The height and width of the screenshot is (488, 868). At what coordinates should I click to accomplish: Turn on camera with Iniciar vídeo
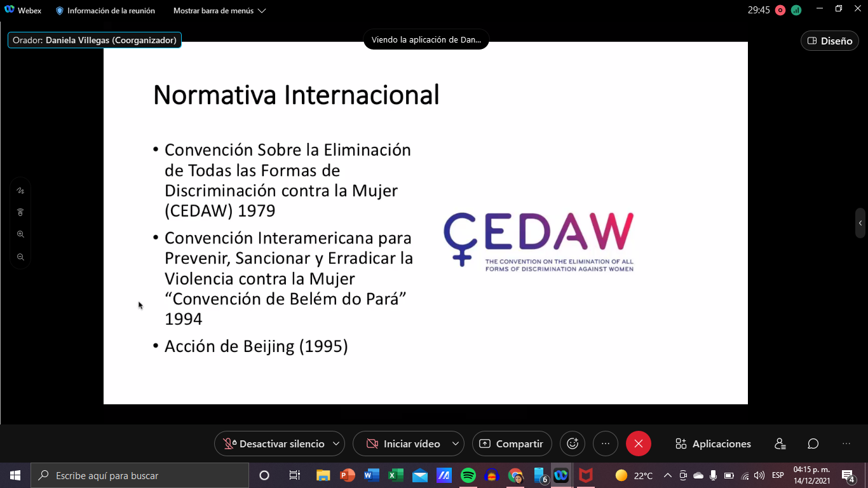pyautogui.click(x=403, y=444)
